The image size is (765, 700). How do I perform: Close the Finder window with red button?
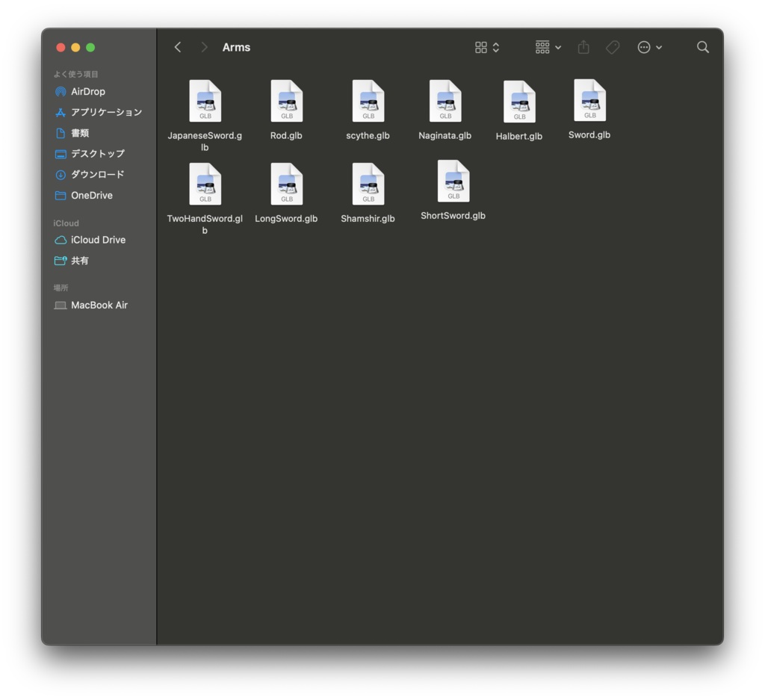(61, 47)
